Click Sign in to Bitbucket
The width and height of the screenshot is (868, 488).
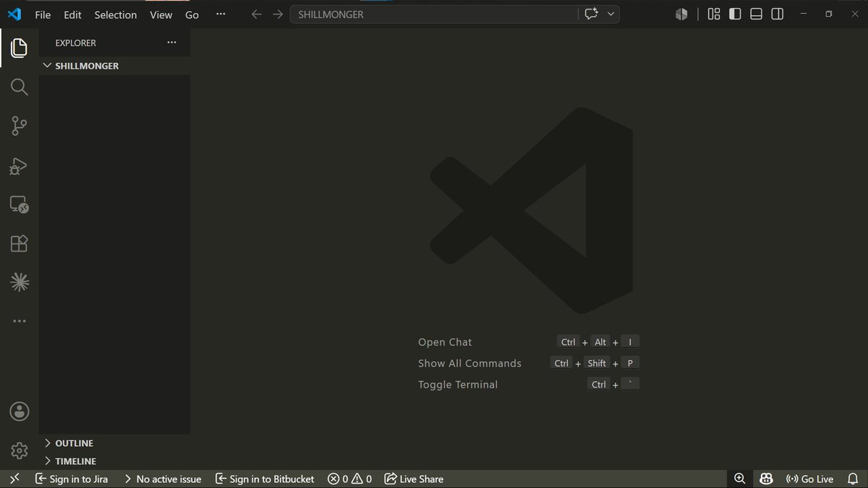pos(265,479)
